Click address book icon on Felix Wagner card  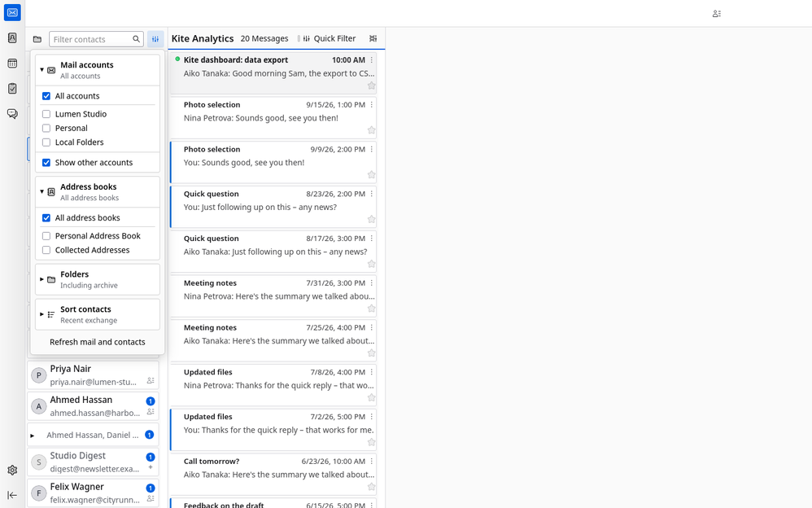click(x=151, y=499)
